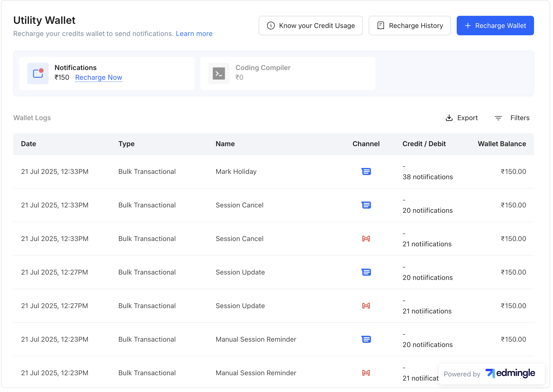Click email channel icon for Session Update row
This screenshot has width=553, height=392.
(x=366, y=306)
